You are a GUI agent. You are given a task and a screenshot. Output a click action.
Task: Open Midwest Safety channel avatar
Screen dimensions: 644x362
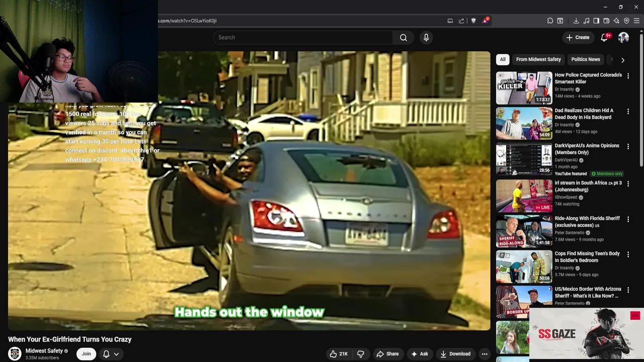[15, 354]
